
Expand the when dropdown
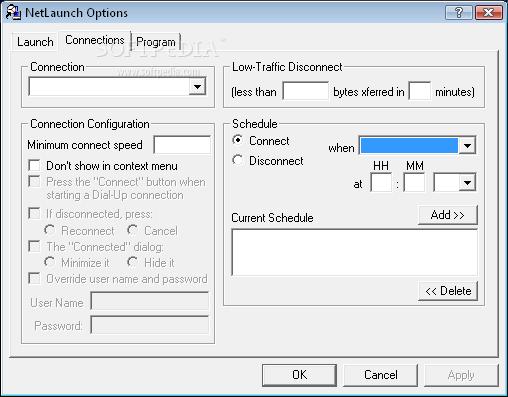[467, 146]
